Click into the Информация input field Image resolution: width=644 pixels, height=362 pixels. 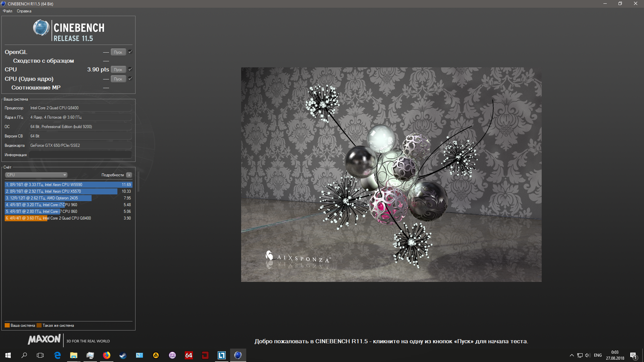pos(80,155)
